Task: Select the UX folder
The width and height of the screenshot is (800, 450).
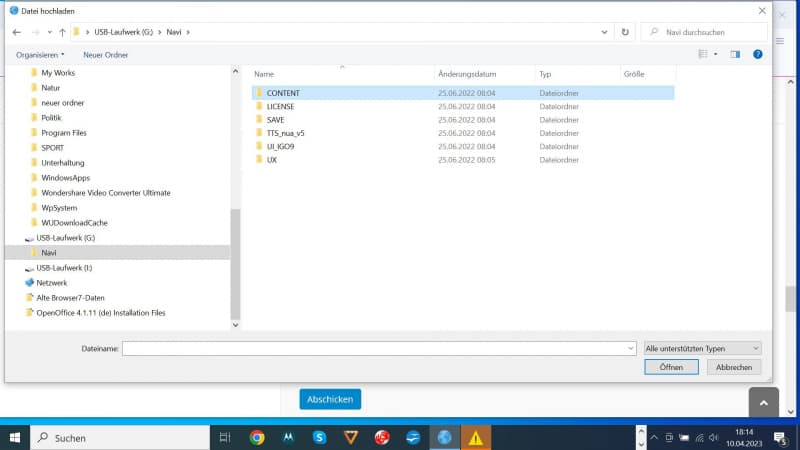Action: (x=463, y=160)
